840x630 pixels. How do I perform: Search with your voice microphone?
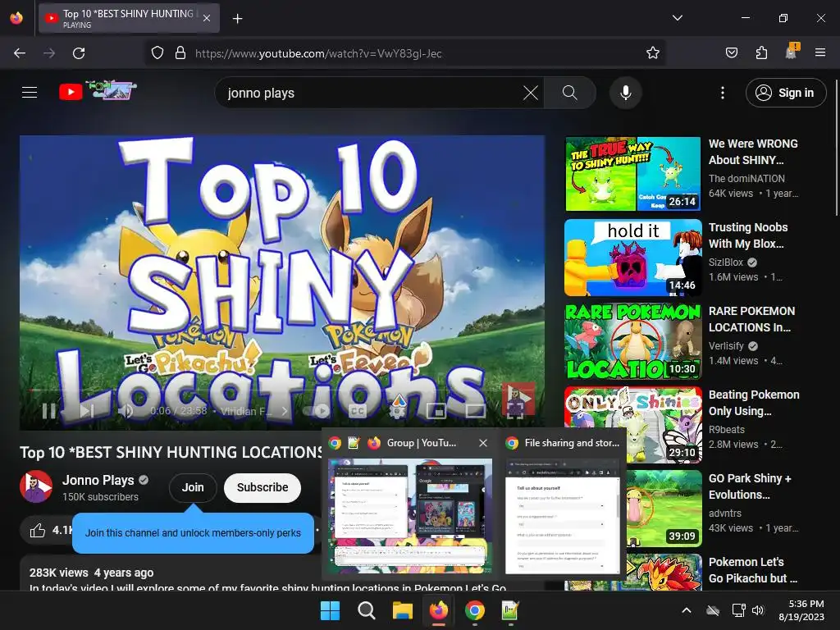pyautogui.click(x=625, y=93)
